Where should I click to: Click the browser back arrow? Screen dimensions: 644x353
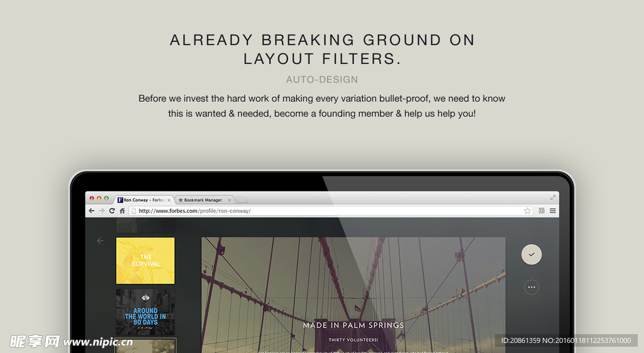[91, 211]
